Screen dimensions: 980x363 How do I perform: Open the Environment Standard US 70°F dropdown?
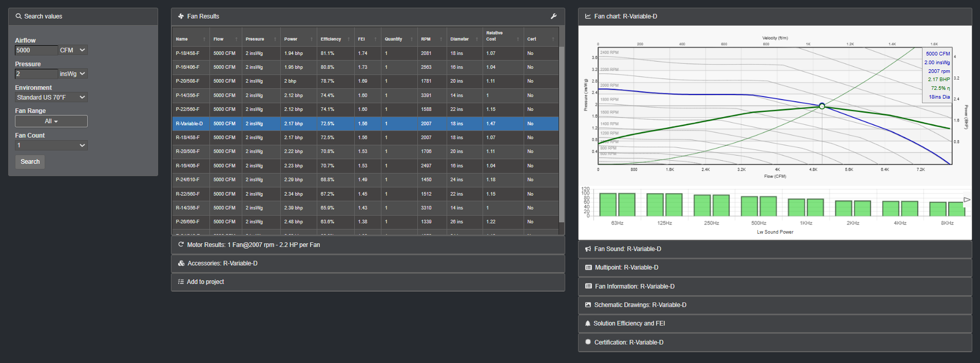(x=51, y=98)
